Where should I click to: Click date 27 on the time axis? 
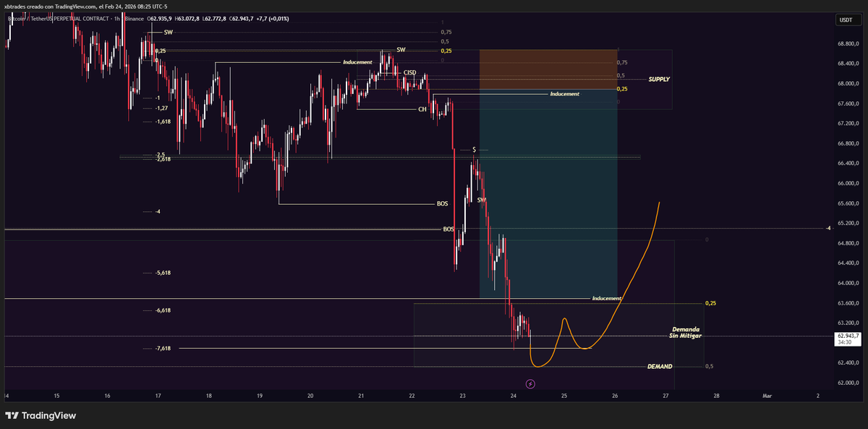tap(665, 396)
